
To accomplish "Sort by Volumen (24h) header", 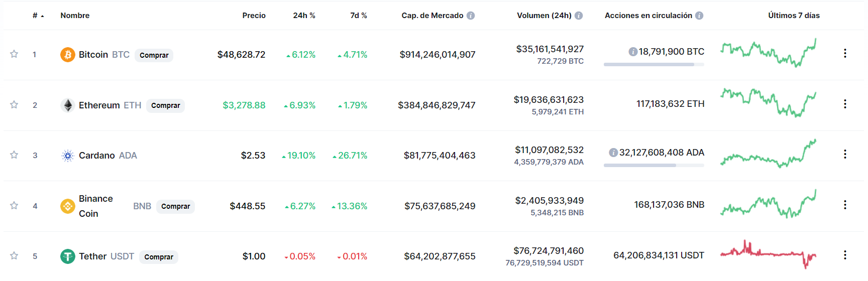I will [x=544, y=16].
